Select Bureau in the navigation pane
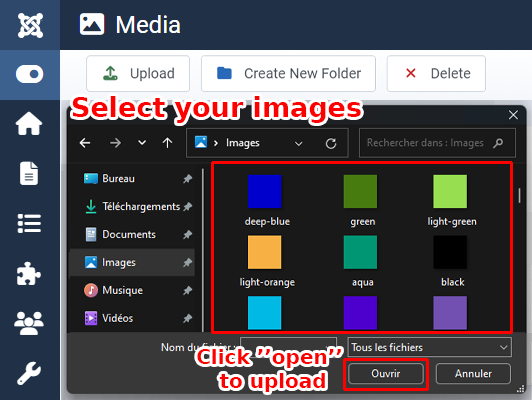This screenshot has width=532, height=400. pos(132,178)
